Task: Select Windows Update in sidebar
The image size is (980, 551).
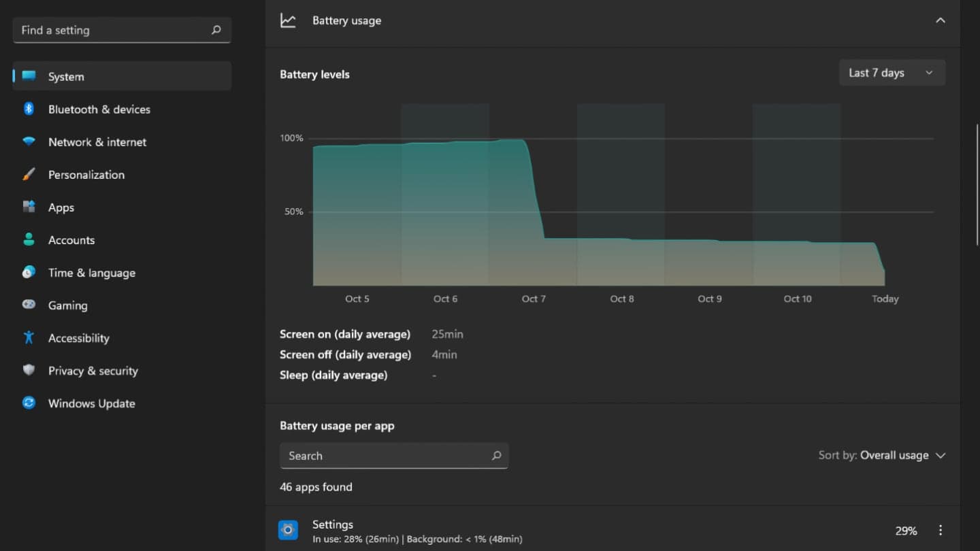Action: coord(122,403)
